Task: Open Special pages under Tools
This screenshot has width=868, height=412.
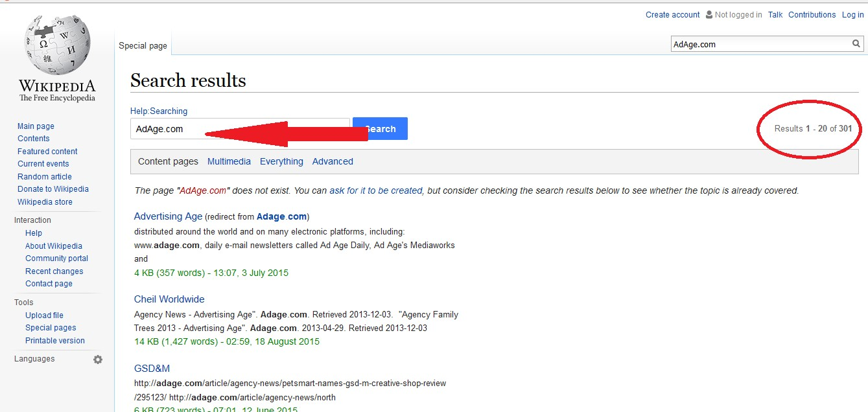Action: click(51, 328)
